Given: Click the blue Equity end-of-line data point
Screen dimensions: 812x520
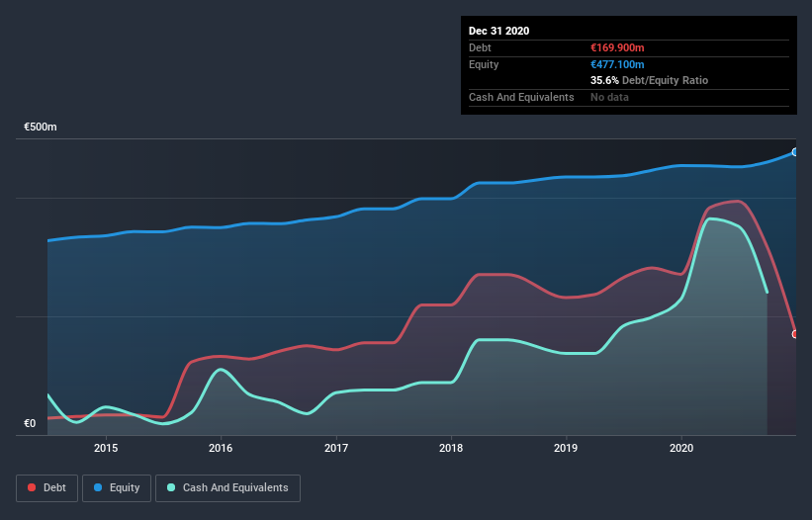Looking at the screenshot, I should [x=795, y=152].
